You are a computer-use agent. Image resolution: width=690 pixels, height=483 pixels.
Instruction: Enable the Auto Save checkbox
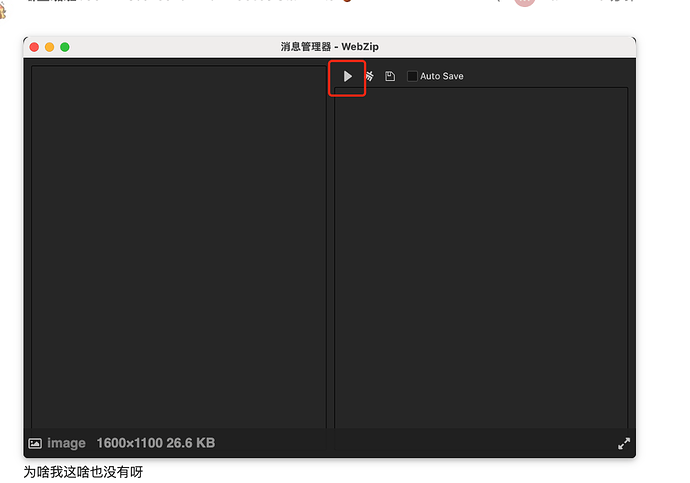(412, 76)
